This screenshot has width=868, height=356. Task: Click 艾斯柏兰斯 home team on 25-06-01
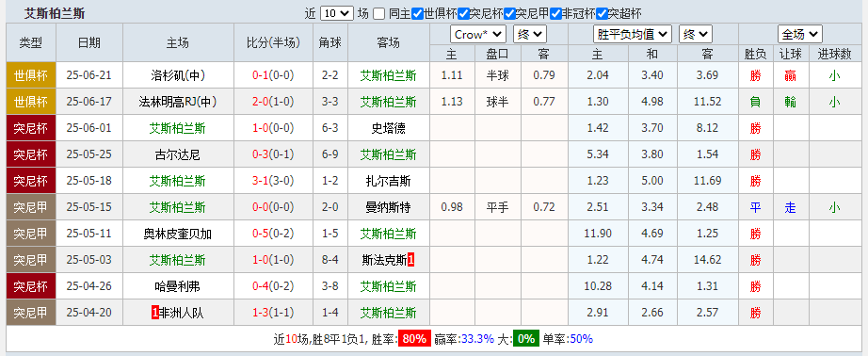[177, 128]
